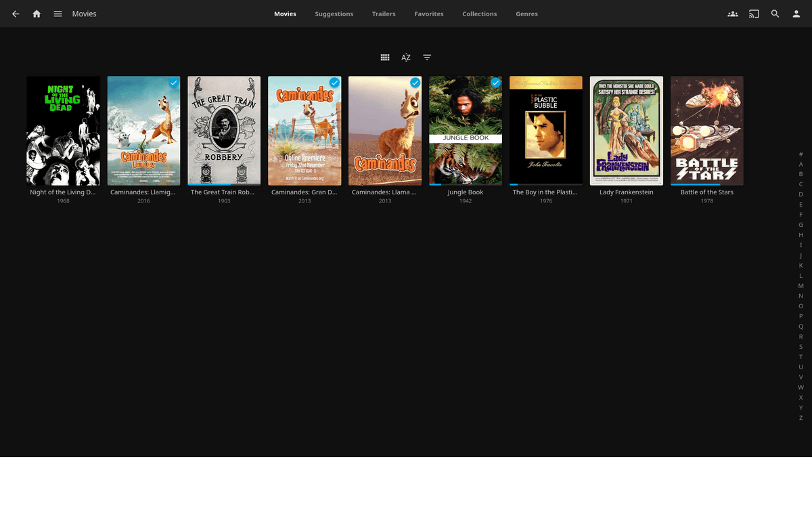Click the year 1968 under Night of the Living Dead
Image resolution: width=812 pixels, height=508 pixels.
click(63, 201)
